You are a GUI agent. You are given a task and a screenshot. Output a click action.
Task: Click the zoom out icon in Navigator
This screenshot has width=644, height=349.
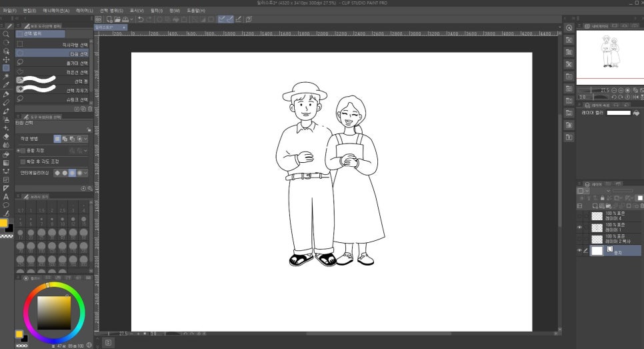click(x=613, y=91)
